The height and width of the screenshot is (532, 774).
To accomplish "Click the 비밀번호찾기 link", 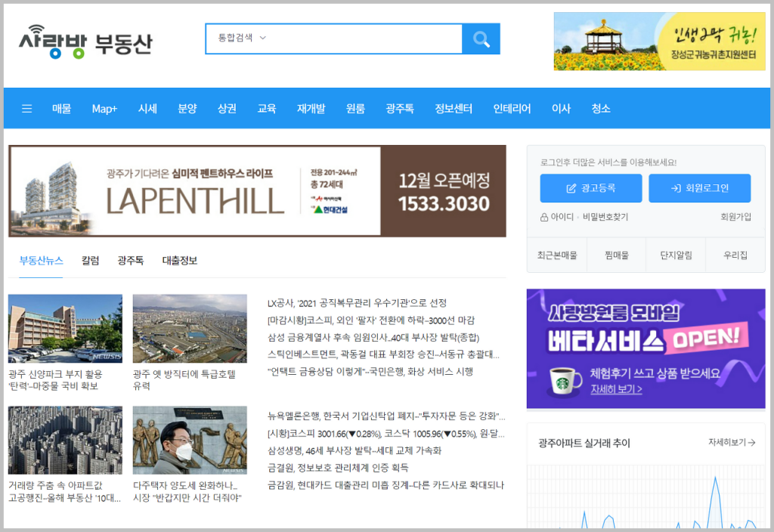I will pyautogui.click(x=605, y=217).
